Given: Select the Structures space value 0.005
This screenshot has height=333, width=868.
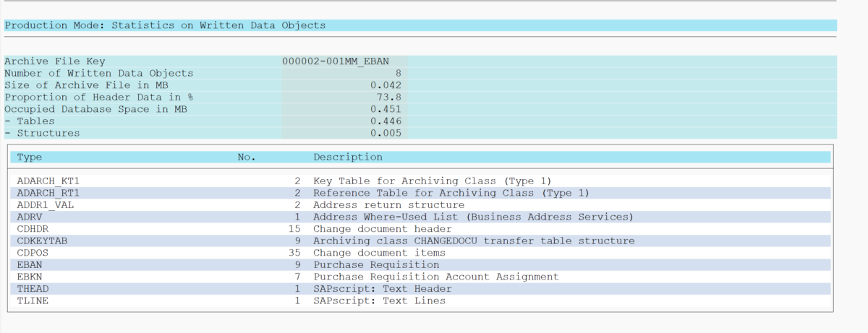Looking at the screenshot, I should (x=386, y=133).
